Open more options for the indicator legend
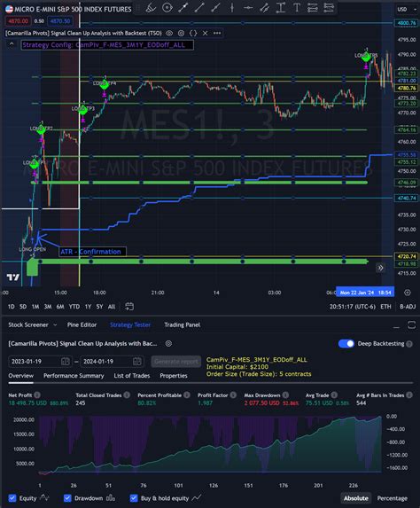 coord(217,33)
